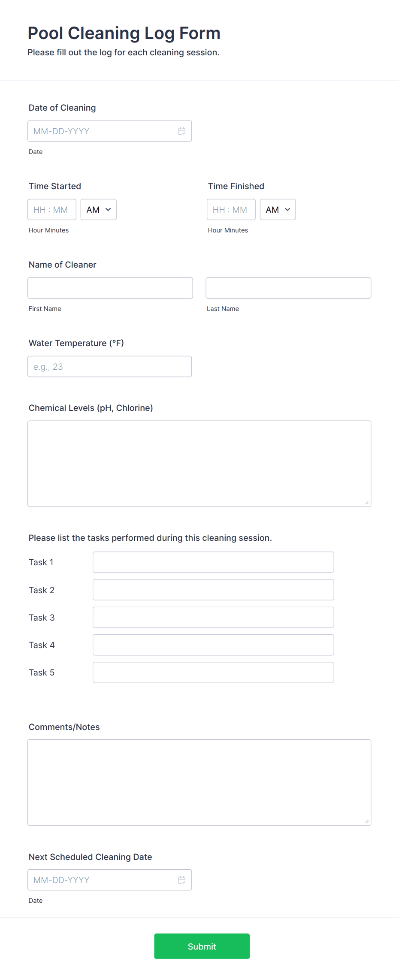The width and height of the screenshot is (399, 980).
Task: Select the Task 5 input field
Action: point(213,672)
